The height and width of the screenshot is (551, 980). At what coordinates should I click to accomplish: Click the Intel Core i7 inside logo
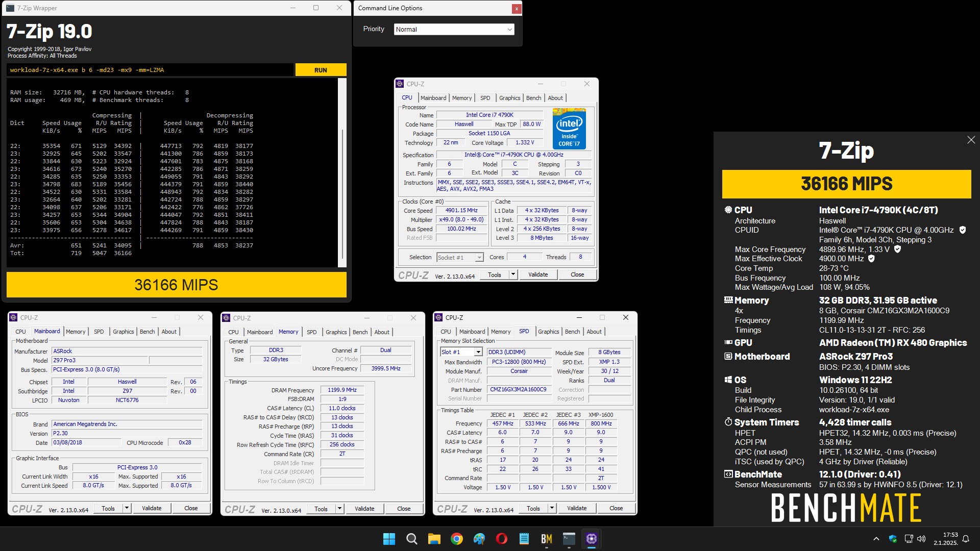pos(569,129)
